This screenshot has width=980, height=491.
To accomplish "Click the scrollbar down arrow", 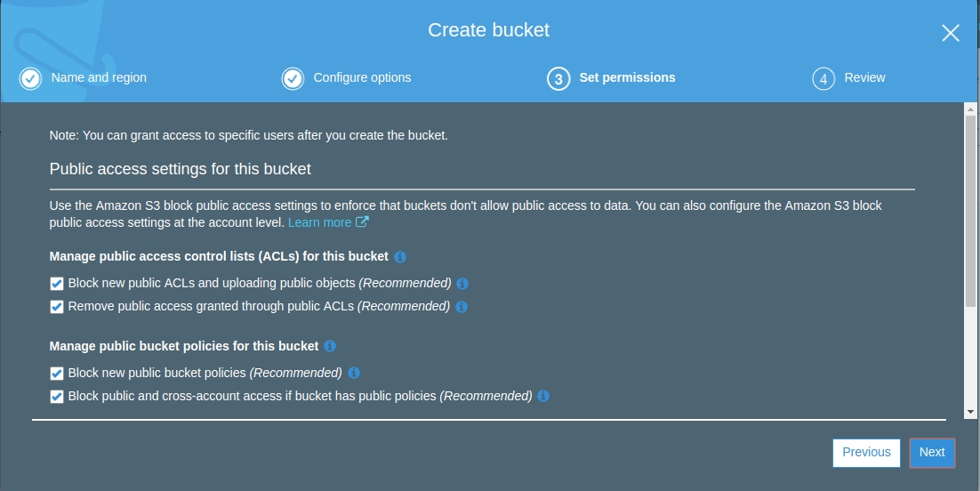I will click(970, 412).
